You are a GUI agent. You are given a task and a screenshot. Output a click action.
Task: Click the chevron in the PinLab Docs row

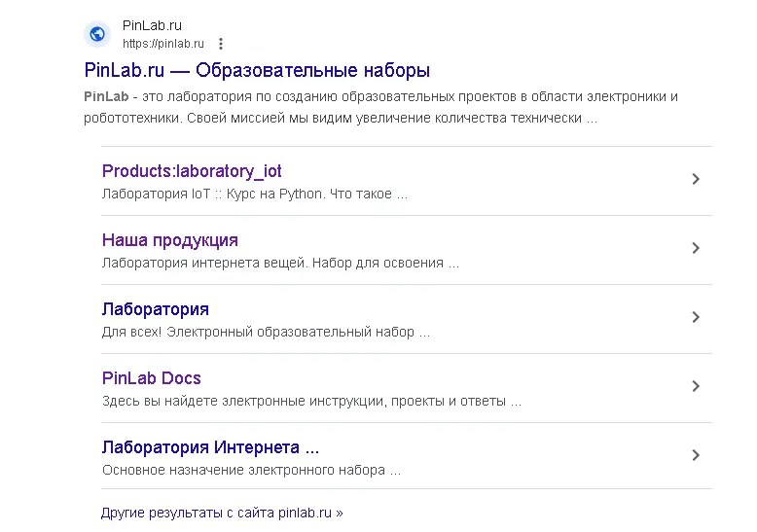click(696, 386)
